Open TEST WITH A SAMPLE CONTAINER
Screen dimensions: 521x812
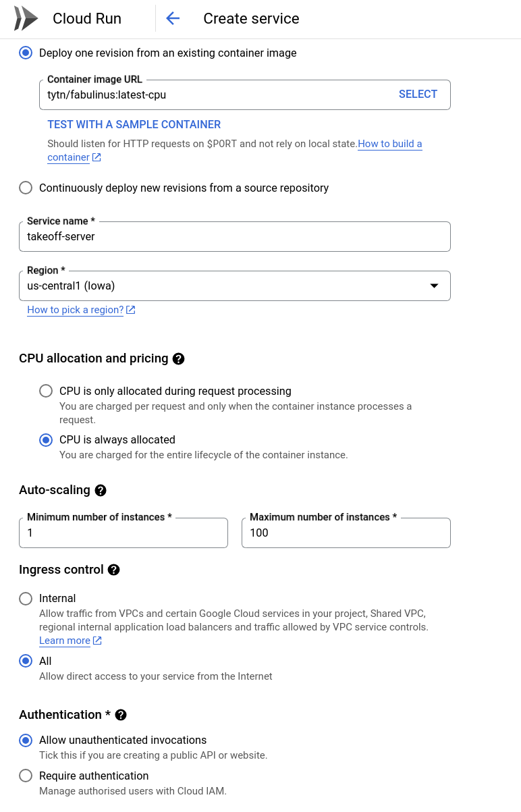[134, 124]
